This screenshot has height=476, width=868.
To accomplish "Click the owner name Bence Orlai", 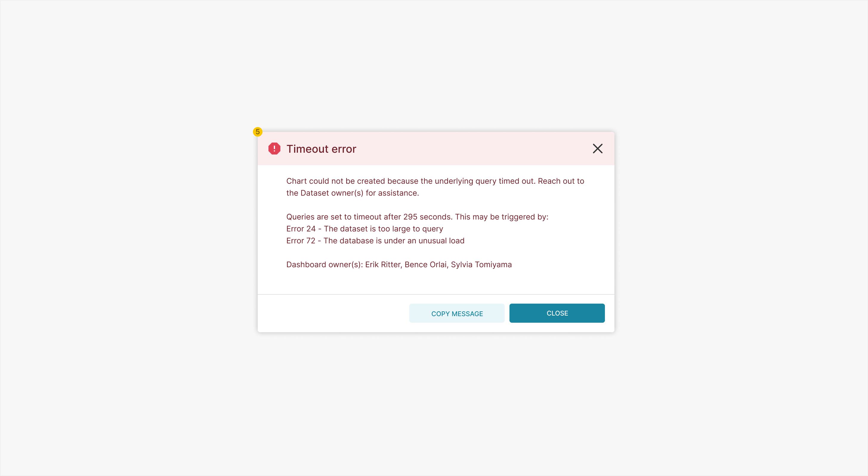I will click(x=425, y=265).
